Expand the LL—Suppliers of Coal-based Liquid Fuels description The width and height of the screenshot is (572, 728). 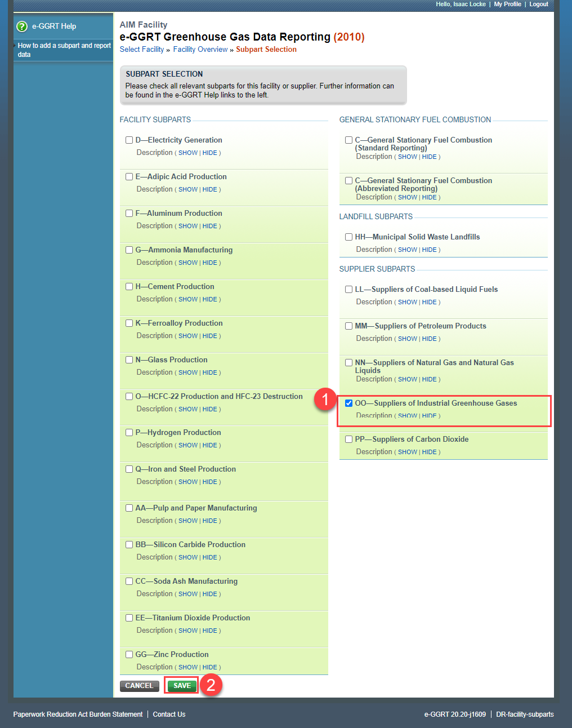tap(407, 301)
